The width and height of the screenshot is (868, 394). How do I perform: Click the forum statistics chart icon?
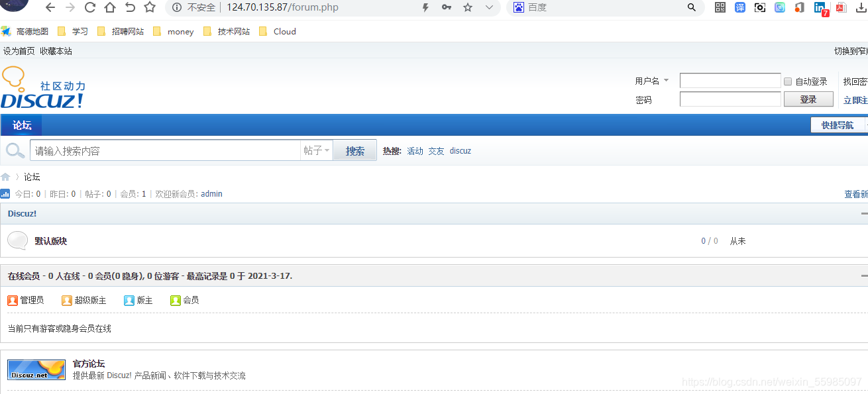pos(5,194)
